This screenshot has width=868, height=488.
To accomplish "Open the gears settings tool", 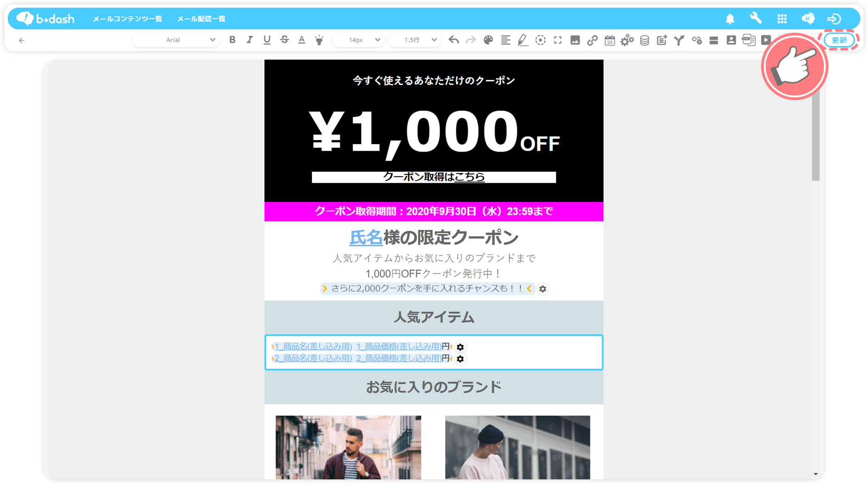I will coord(627,40).
